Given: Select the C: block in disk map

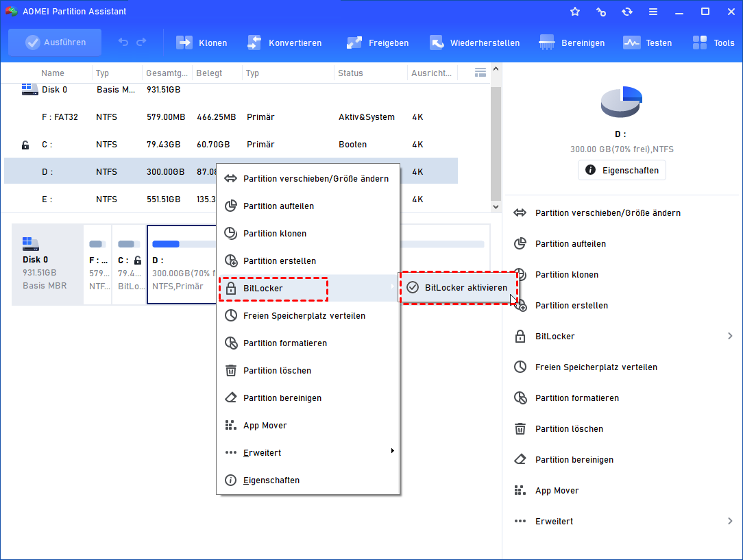Looking at the screenshot, I should [x=129, y=265].
